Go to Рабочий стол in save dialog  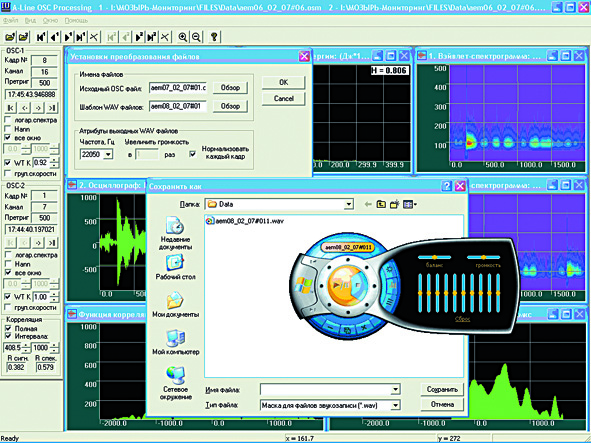[175, 267]
